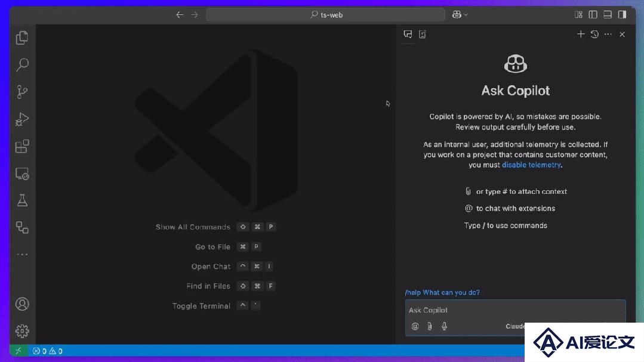Open the errors and warnings status indicator
The height and width of the screenshot is (362, 644).
[48, 351]
